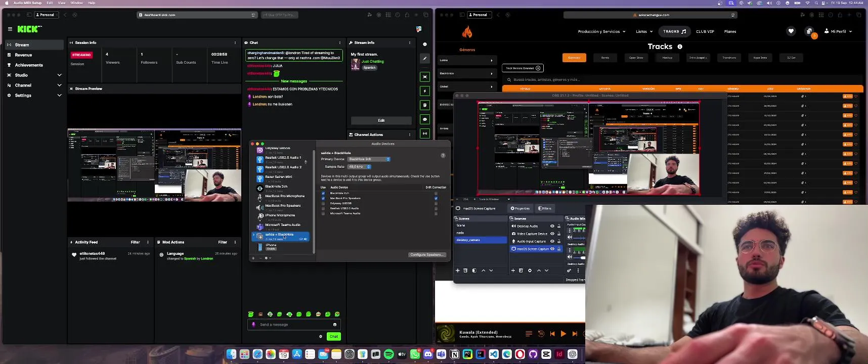
Task: Click the OBS Filters button
Action: 545,208
